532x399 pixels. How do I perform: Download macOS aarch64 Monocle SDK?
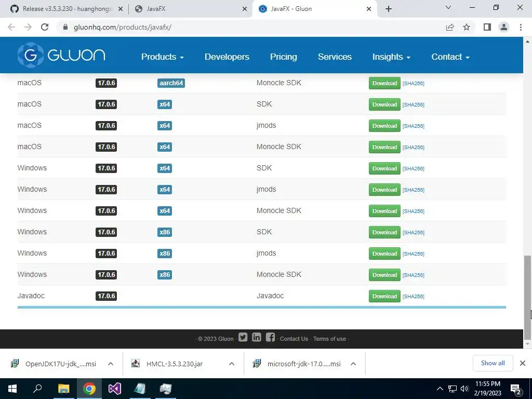coord(384,83)
